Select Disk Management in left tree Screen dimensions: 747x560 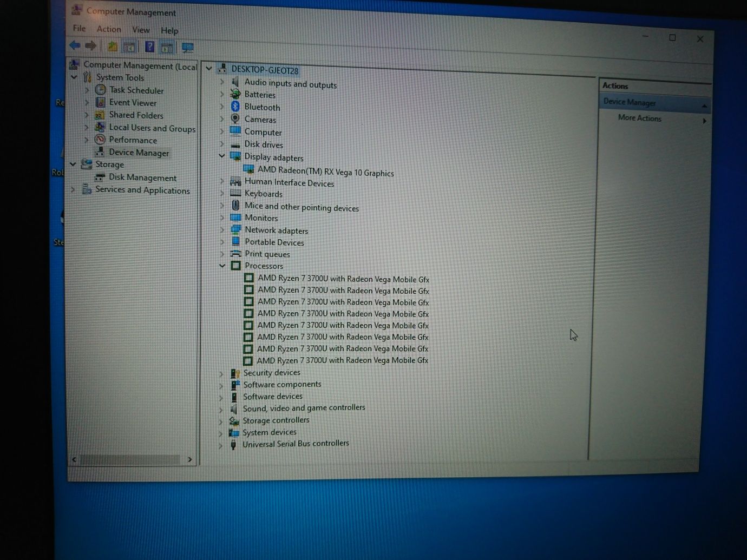click(x=142, y=177)
